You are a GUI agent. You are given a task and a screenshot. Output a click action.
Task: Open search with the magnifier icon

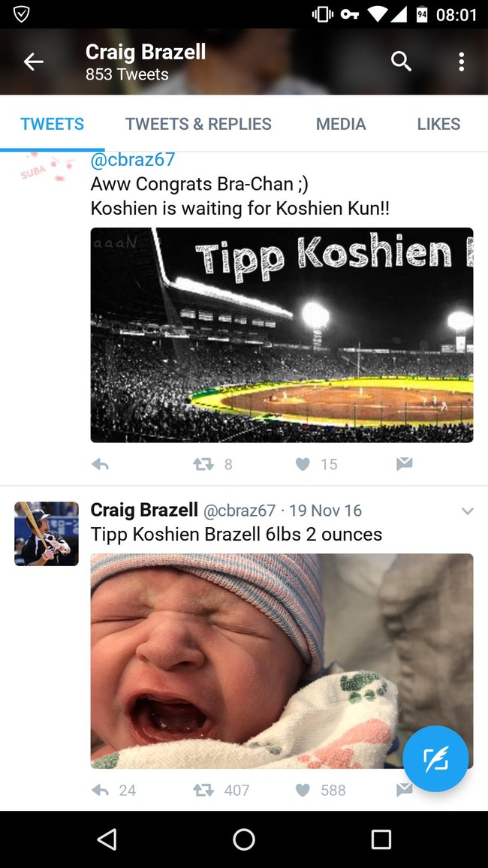point(401,62)
